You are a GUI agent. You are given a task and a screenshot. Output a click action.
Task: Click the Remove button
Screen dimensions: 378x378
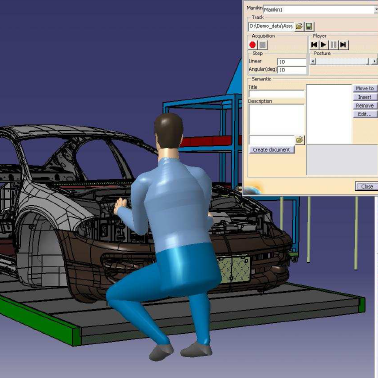pyautogui.click(x=365, y=105)
